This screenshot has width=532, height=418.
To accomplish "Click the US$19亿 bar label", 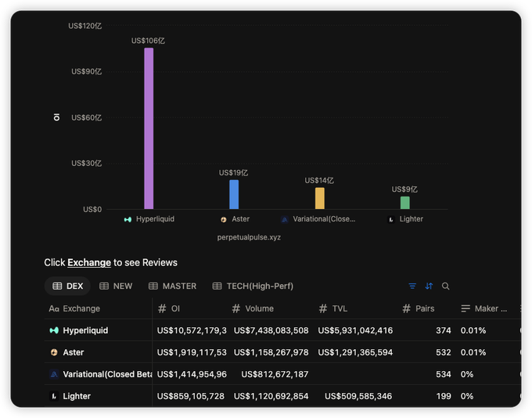I will [233, 173].
